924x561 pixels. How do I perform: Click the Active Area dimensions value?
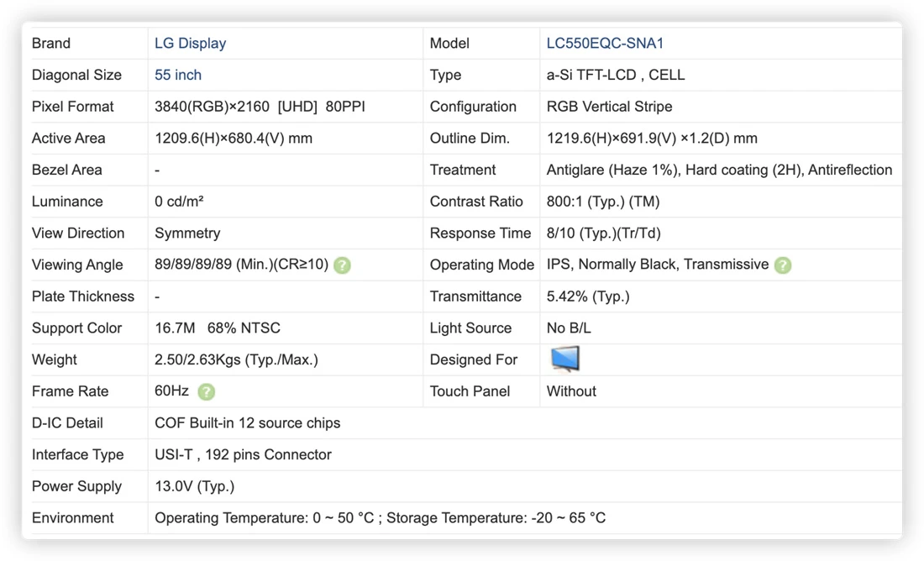tap(234, 138)
